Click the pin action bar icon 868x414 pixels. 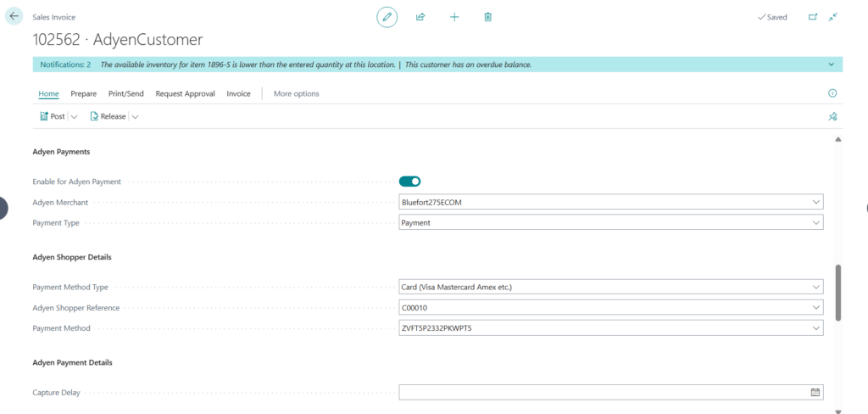832,117
